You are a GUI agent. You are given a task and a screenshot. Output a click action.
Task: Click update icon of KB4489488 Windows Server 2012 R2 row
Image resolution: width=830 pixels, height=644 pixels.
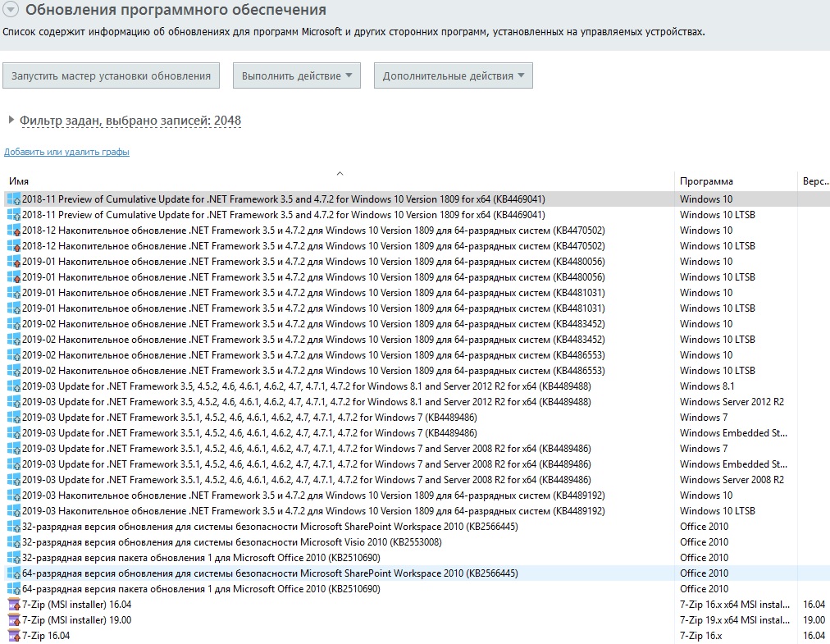(14, 402)
